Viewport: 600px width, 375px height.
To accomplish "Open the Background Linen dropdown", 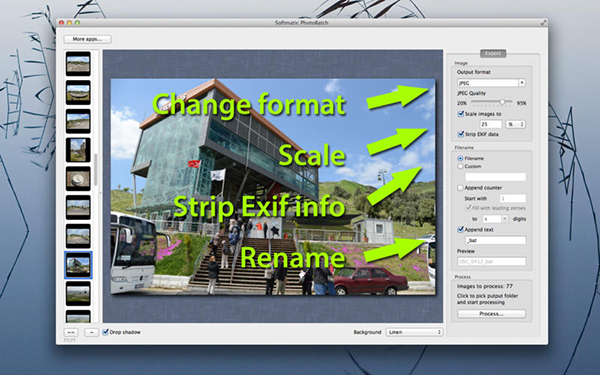I will click(414, 332).
